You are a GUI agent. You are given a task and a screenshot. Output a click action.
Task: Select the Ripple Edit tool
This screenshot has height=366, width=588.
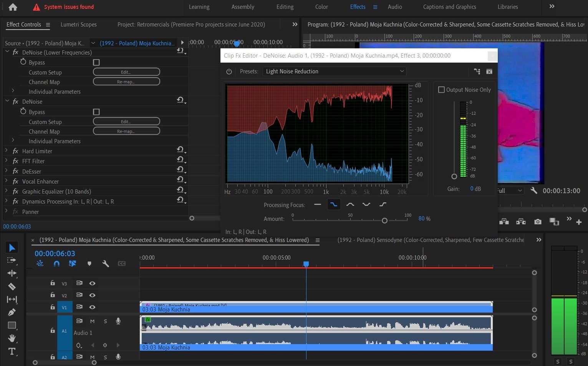click(x=12, y=273)
